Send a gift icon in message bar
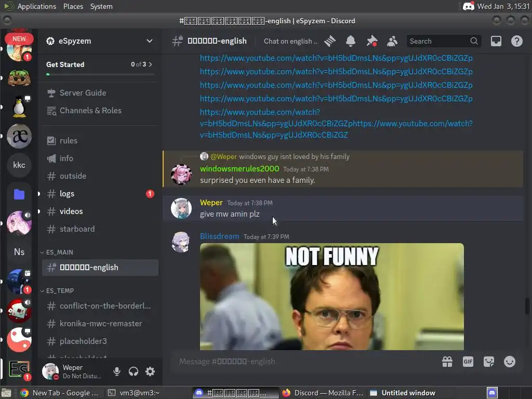The width and height of the screenshot is (532, 399). 447,362
